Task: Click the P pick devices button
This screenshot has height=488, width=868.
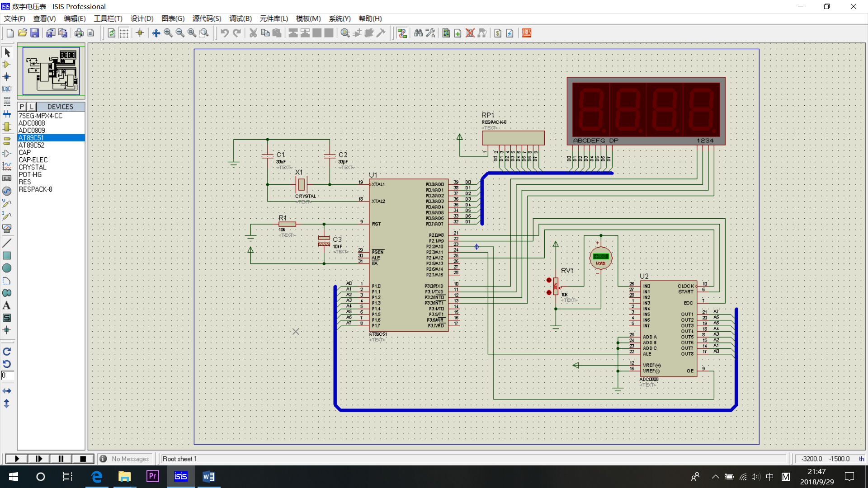Action: (22, 107)
